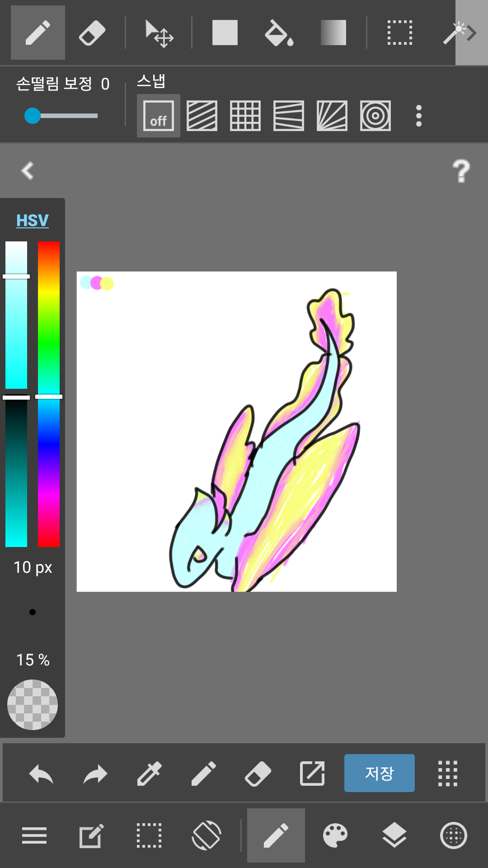Select the move tool
The height and width of the screenshot is (868, 488).
[x=159, y=33]
